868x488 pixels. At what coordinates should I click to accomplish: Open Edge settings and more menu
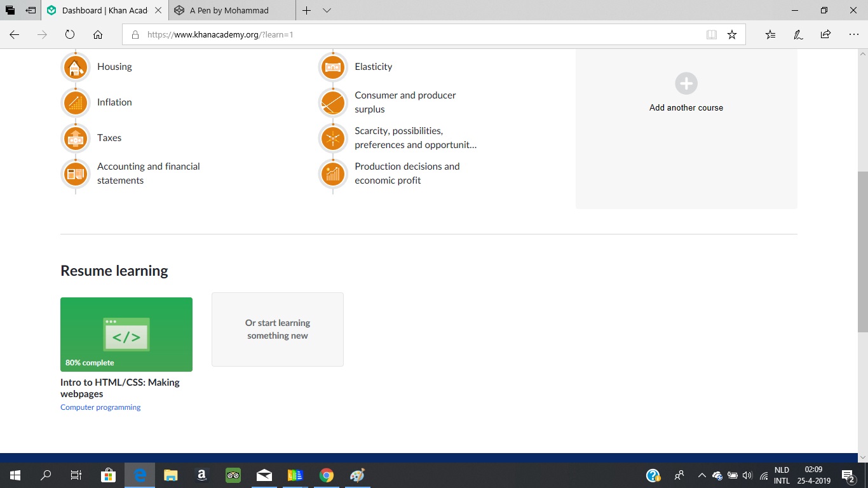pyautogui.click(x=853, y=35)
